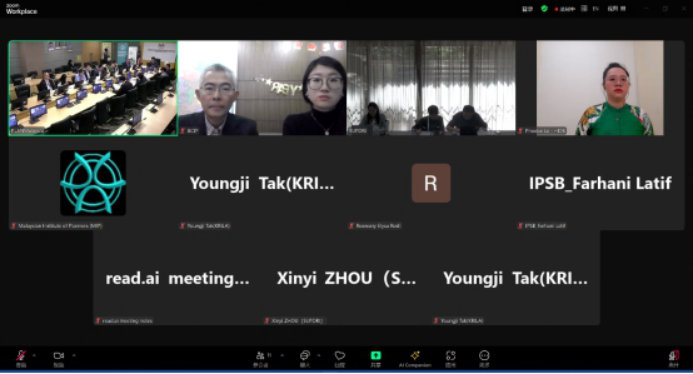Click the green encryption shield icon
Image resolution: width=693 pixels, height=374 pixels.
[544, 8]
